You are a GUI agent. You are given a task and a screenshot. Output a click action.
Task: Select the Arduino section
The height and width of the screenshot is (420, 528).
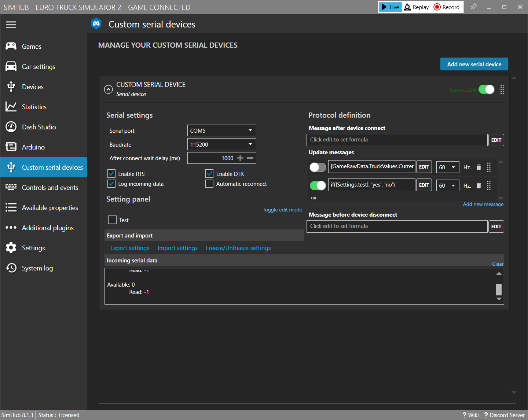(33, 147)
